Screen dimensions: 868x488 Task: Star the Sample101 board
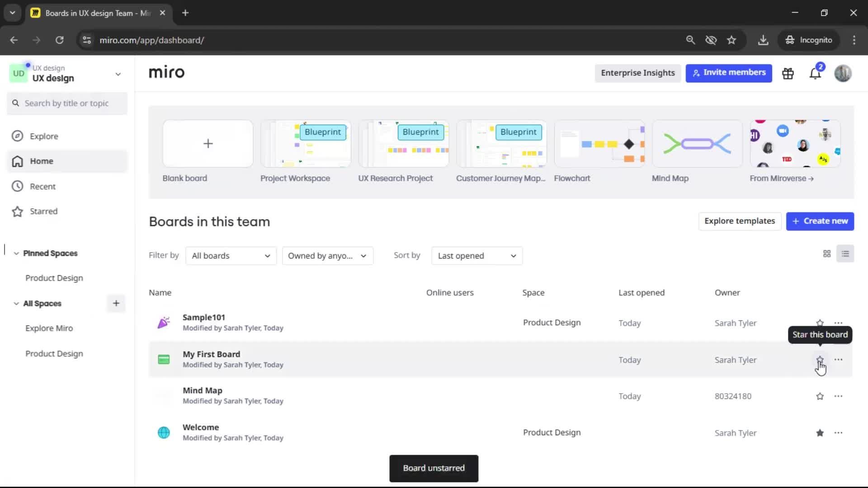[x=820, y=323]
